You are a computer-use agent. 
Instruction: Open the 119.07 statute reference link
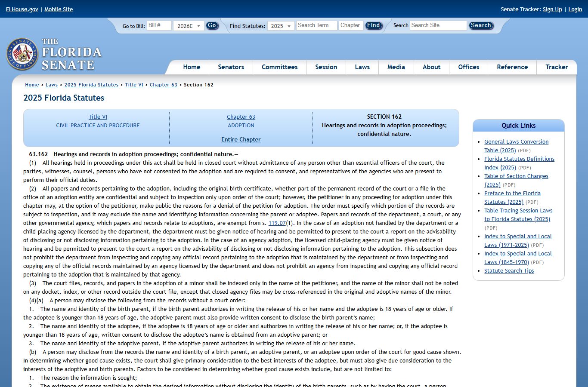click(x=277, y=223)
